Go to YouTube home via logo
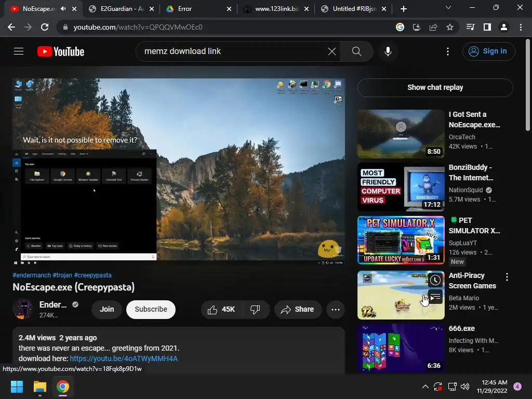The height and width of the screenshot is (399, 532). pyautogui.click(x=61, y=51)
